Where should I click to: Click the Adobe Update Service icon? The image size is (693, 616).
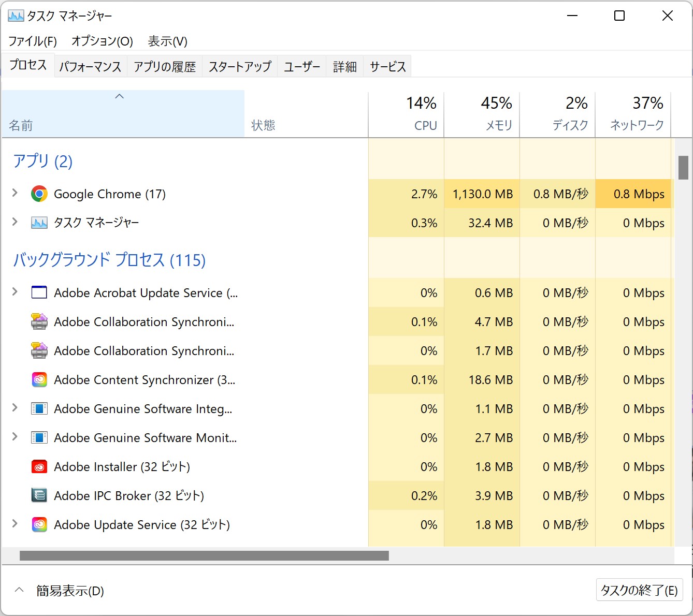coord(39,525)
